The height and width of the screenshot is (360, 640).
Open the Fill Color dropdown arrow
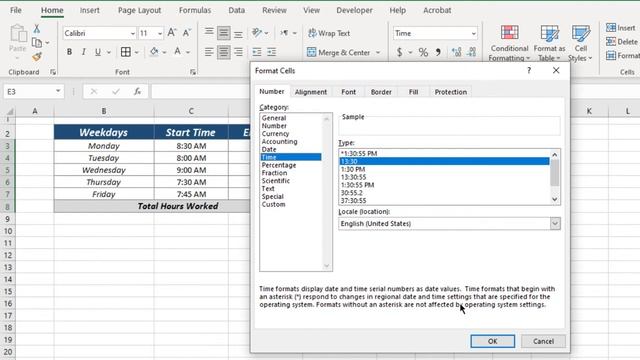[x=164, y=52]
